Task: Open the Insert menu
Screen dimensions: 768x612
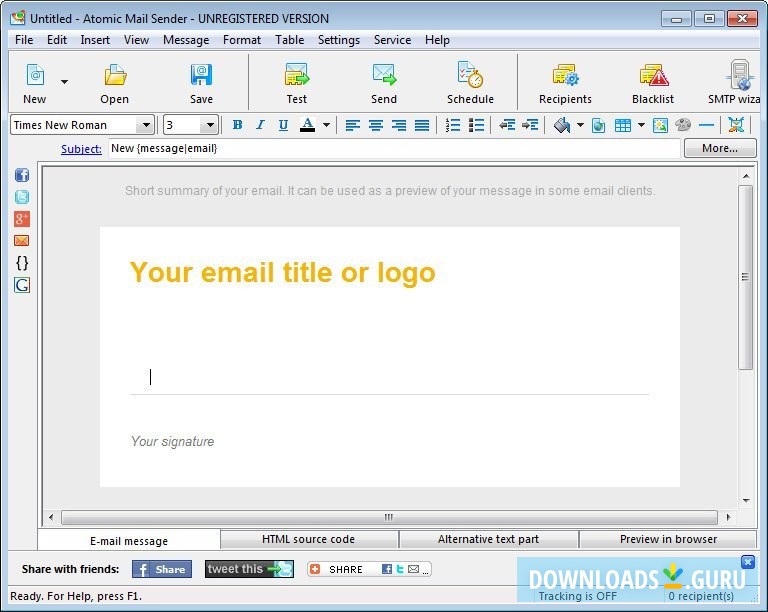Action: pos(95,40)
